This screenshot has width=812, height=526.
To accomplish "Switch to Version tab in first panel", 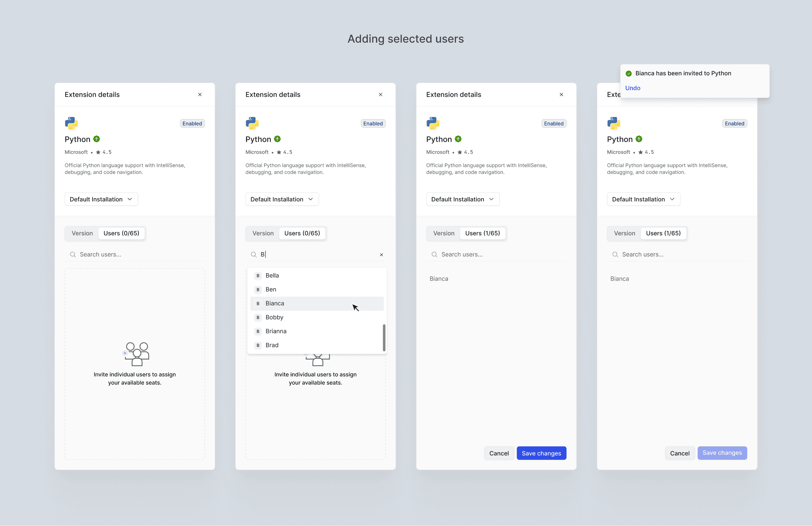I will 82,233.
